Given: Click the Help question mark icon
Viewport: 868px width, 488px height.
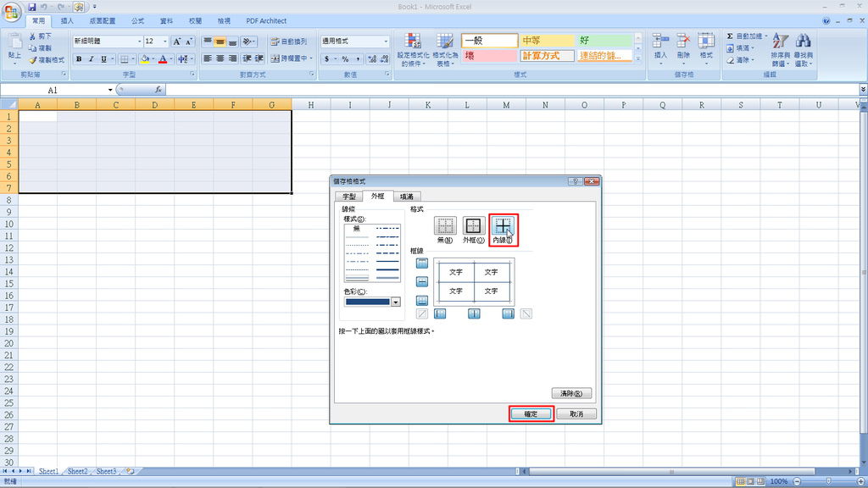Looking at the screenshot, I should pos(826,21).
